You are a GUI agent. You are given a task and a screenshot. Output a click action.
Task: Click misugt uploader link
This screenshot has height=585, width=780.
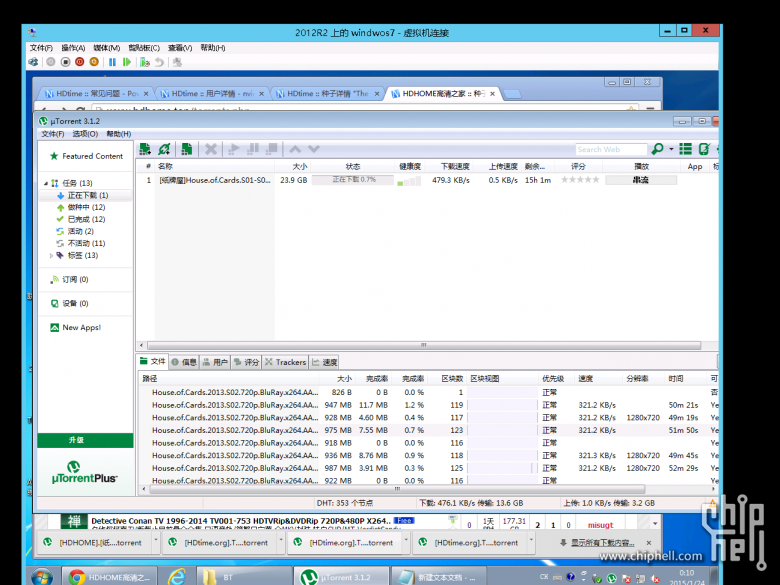click(x=600, y=525)
